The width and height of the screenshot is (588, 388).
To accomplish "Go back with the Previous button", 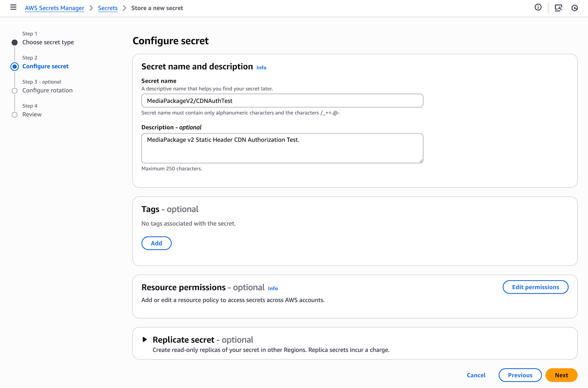I will click(520, 375).
